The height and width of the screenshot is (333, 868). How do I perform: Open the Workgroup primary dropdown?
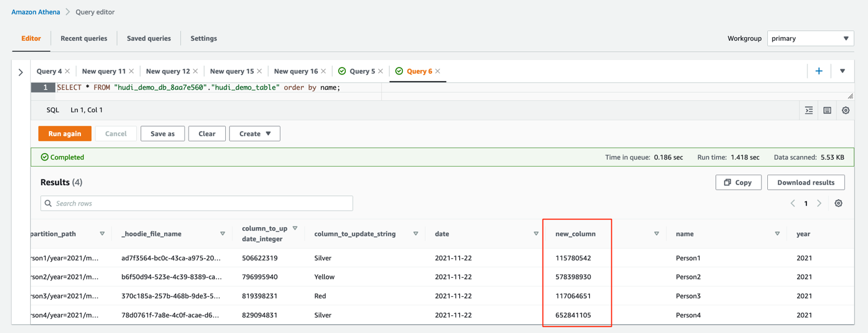coord(810,38)
